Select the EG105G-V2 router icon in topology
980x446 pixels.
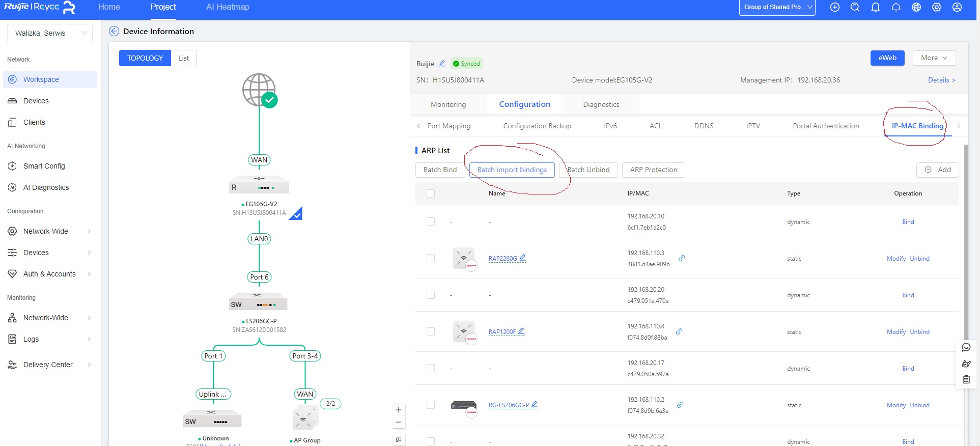[x=259, y=185]
